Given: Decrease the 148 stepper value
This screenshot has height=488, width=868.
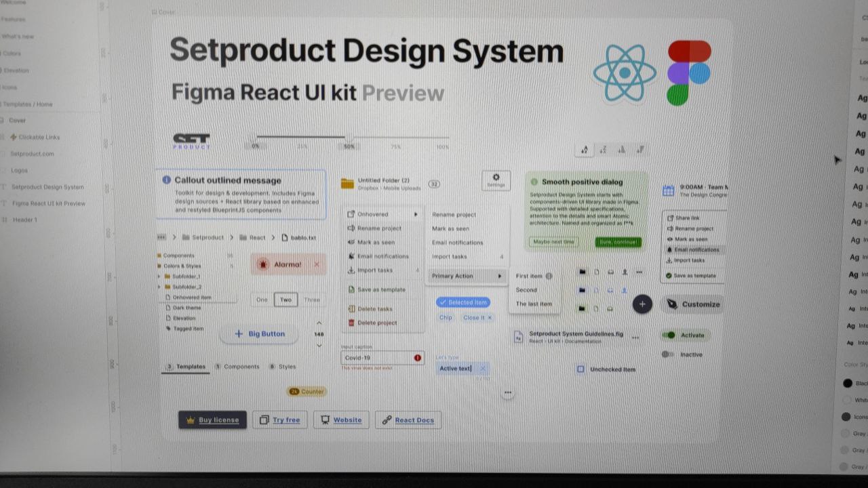Looking at the screenshot, I should [x=319, y=345].
